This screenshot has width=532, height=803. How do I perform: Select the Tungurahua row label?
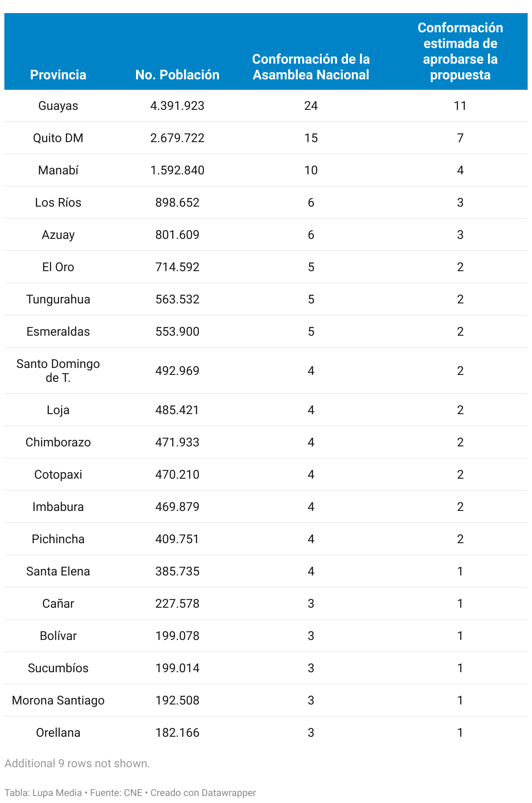[58, 299]
